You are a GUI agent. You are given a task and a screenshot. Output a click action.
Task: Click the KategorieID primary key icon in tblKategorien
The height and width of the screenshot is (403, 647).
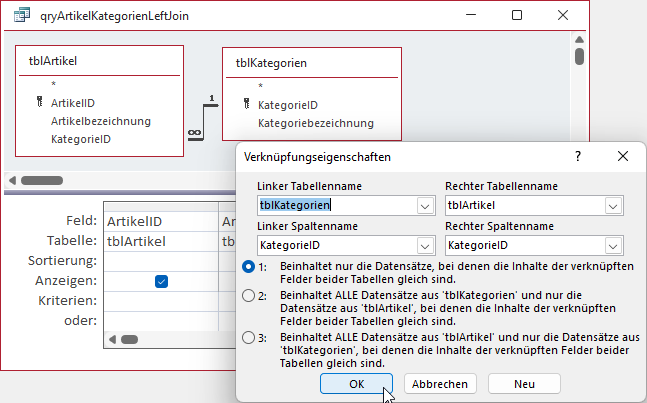[x=245, y=105]
